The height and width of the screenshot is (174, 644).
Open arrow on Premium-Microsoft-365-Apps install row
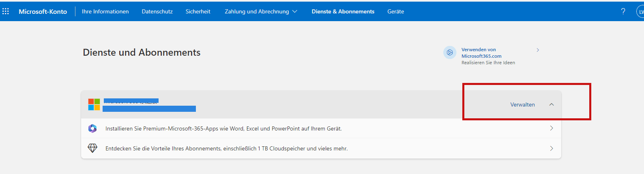(x=552, y=128)
